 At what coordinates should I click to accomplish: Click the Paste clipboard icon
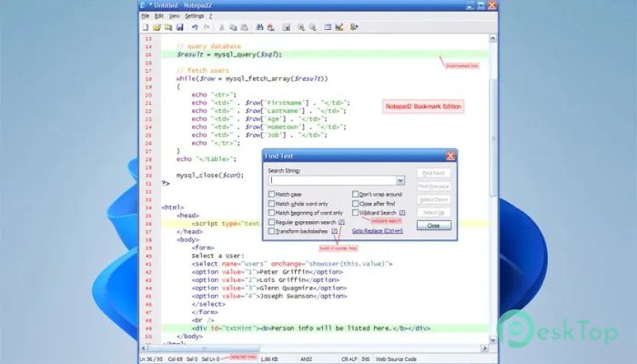tap(245, 27)
